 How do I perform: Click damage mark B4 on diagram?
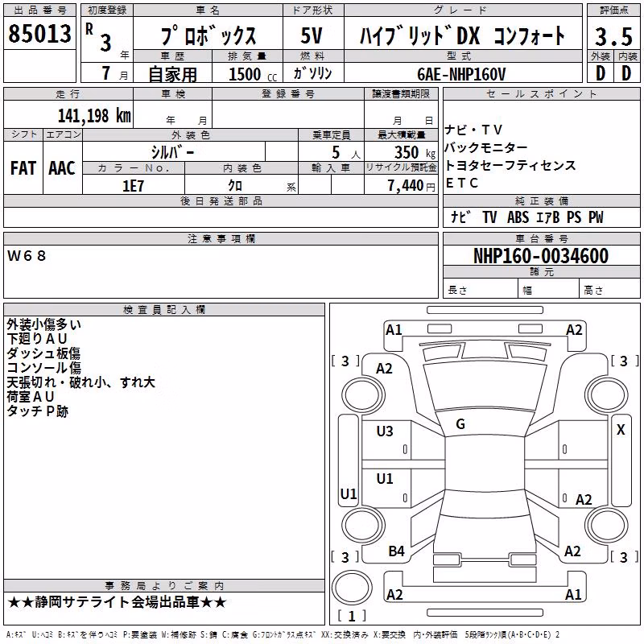(396, 551)
